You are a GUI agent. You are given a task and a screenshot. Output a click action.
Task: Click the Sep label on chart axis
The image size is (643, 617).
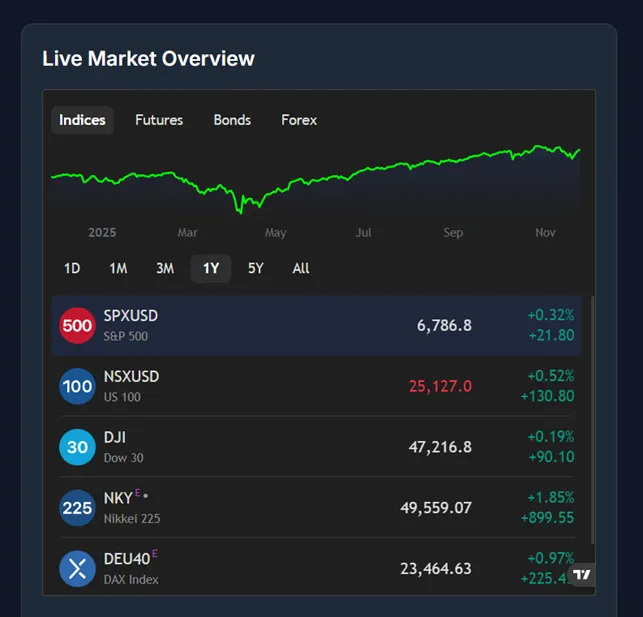pos(453,233)
